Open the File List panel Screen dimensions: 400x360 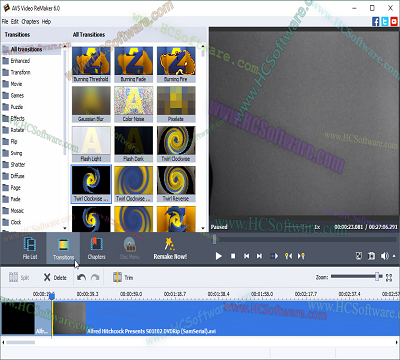tap(30, 248)
